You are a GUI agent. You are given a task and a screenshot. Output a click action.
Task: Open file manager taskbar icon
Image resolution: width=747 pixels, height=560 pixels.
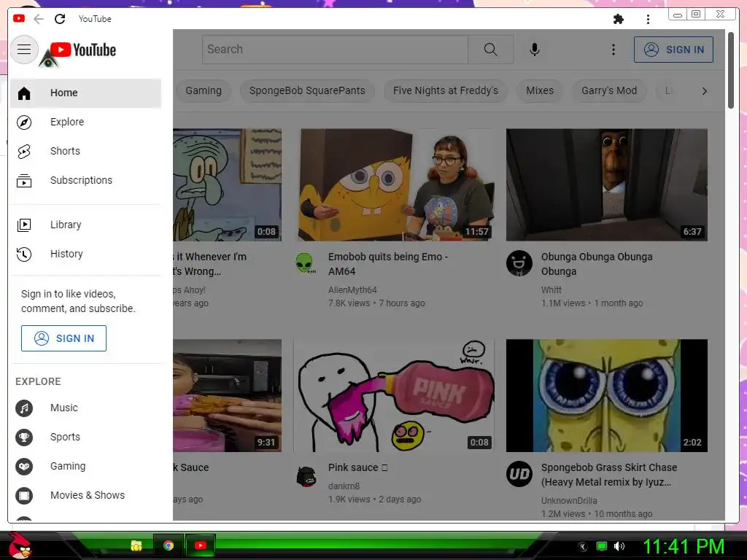pos(136,545)
